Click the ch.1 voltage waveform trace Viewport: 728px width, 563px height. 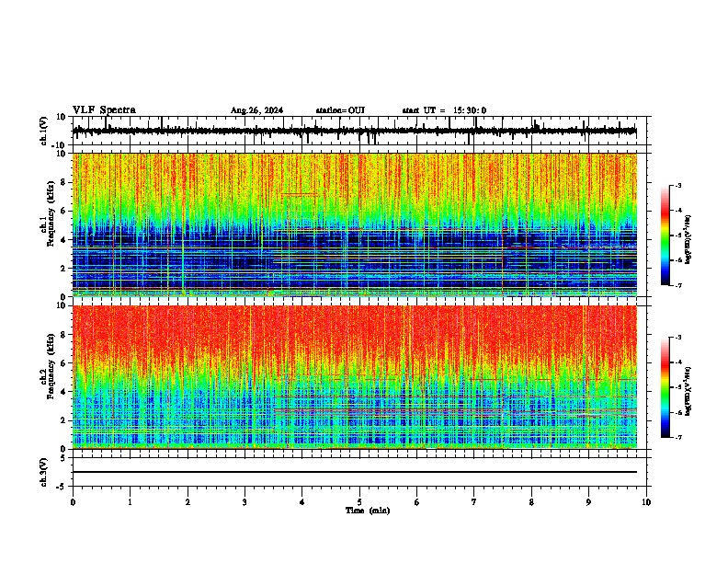point(355,131)
